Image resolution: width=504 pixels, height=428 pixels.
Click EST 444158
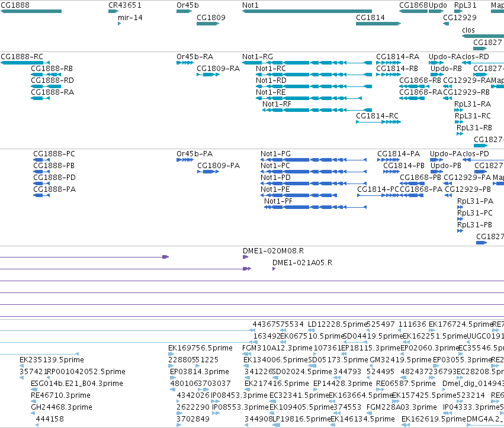coord(37,426)
